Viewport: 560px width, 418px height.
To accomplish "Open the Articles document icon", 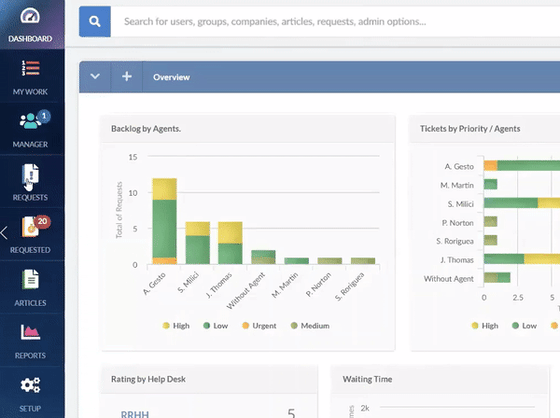I will coord(30,279).
